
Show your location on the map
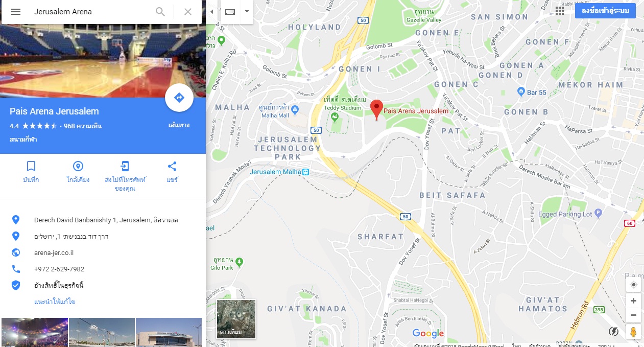pos(633,285)
